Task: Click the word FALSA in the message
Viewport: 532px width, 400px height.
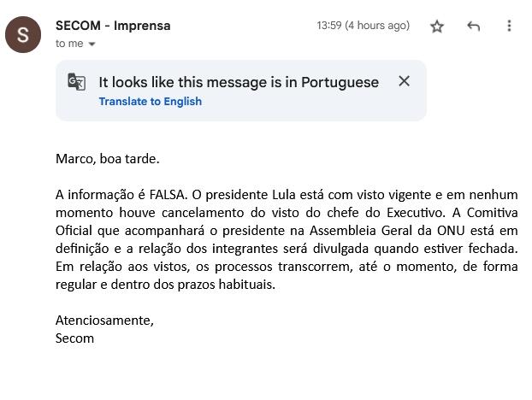Action: point(168,195)
